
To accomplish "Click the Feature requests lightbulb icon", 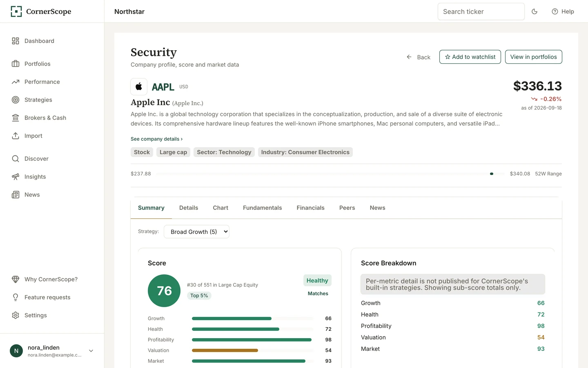I will (x=16, y=297).
